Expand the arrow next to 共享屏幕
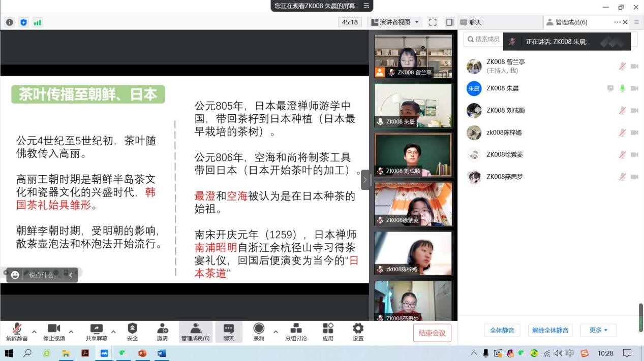Image resolution: width=644 pixels, height=361 pixels. [x=113, y=332]
